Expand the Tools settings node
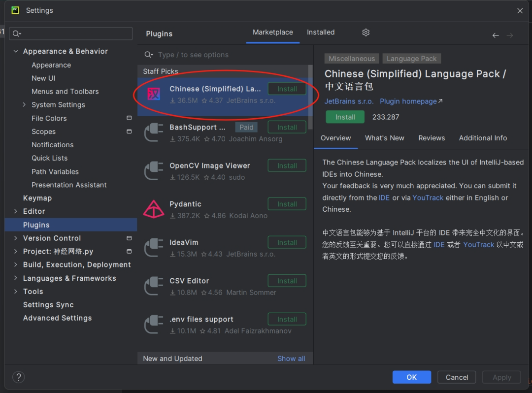 point(16,291)
